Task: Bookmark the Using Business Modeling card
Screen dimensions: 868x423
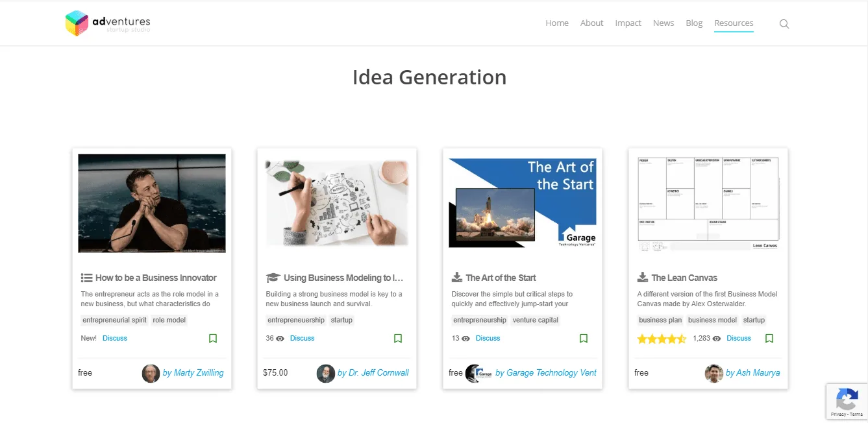Action: 398,338
